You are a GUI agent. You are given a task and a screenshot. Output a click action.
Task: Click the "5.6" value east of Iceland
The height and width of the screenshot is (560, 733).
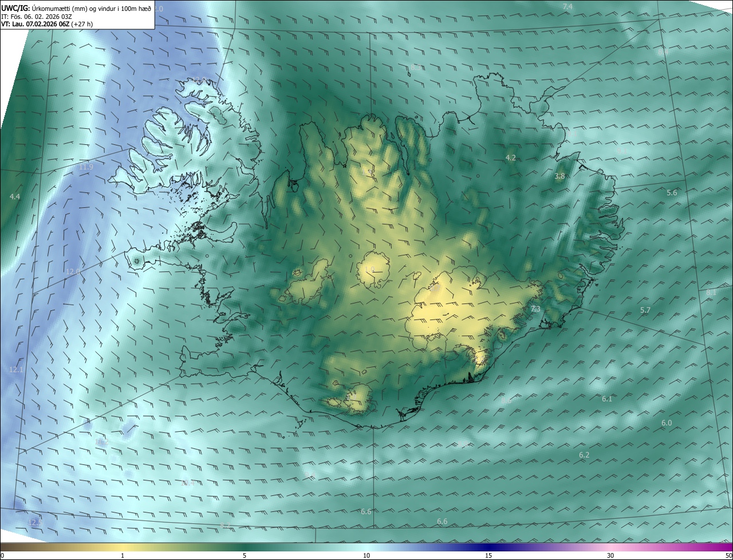[672, 192]
